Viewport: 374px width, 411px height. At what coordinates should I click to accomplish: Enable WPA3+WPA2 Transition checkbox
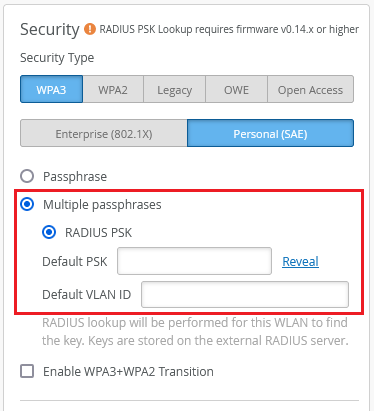pyautogui.click(x=27, y=371)
